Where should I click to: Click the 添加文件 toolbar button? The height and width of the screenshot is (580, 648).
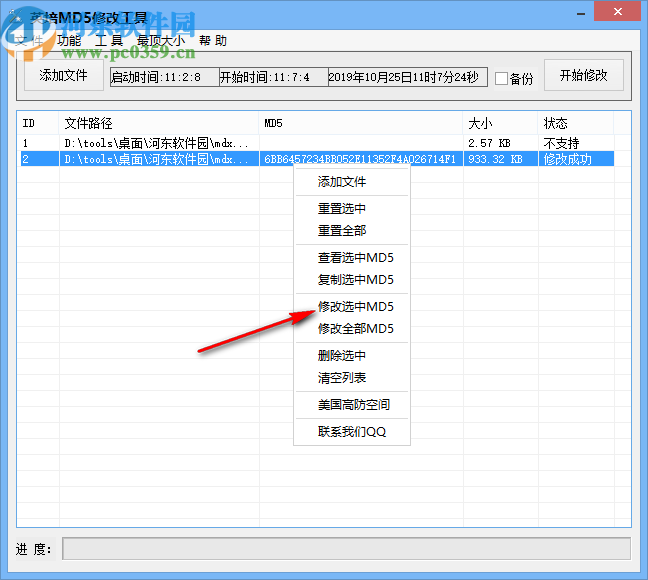pyautogui.click(x=64, y=75)
